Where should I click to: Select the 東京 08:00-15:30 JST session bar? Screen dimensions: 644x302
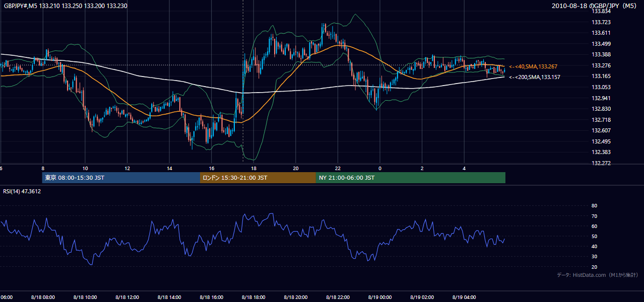click(x=121, y=178)
